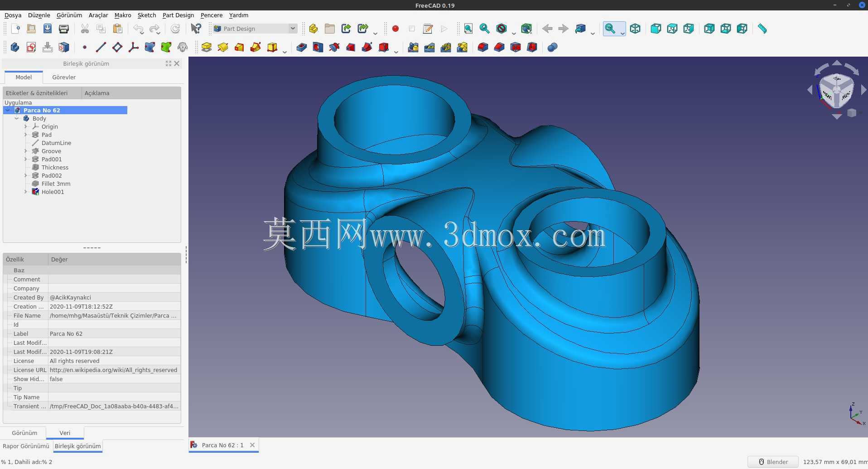Screen dimensions: 868x469
Task: Open the Görünüm menu
Action: pyautogui.click(x=69, y=15)
